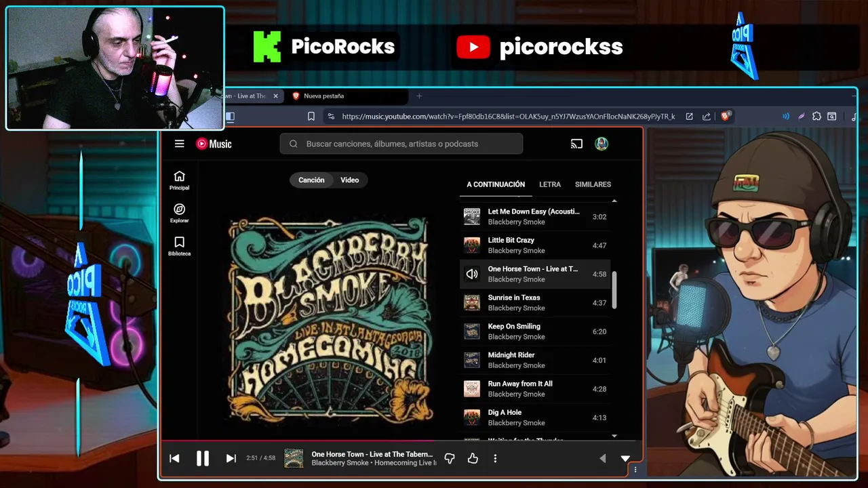Click the album thumbnail in player bar
Image resolution: width=868 pixels, height=488 pixels.
(294, 458)
